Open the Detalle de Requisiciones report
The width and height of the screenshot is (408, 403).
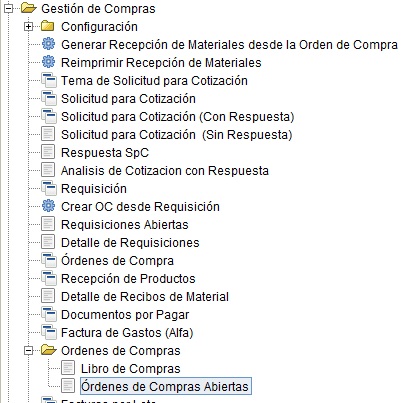tap(130, 243)
